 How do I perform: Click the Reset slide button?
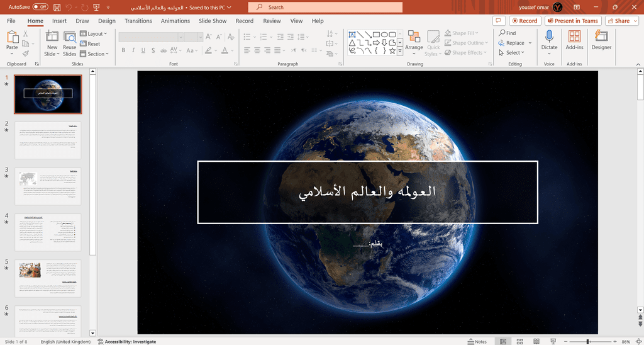tap(90, 43)
